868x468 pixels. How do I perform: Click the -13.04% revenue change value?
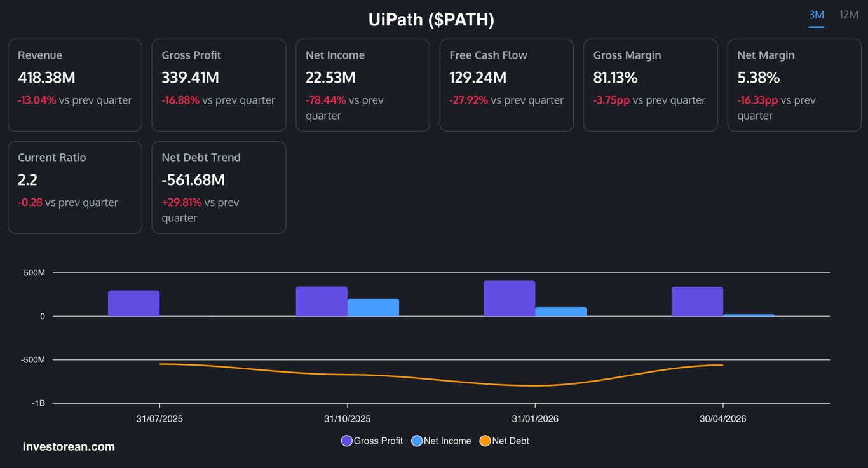click(x=37, y=100)
